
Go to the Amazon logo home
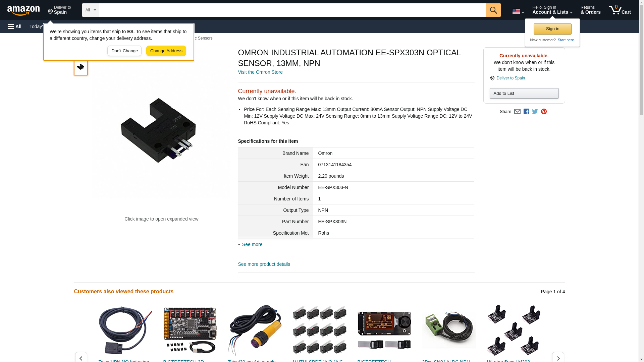coord(23,10)
